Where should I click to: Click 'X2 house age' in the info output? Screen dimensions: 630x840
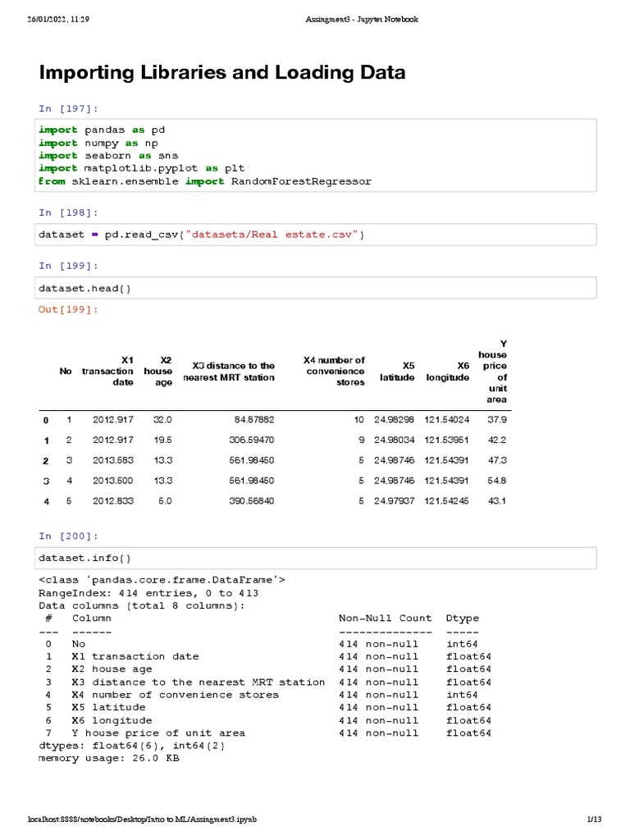tap(112, 669)
